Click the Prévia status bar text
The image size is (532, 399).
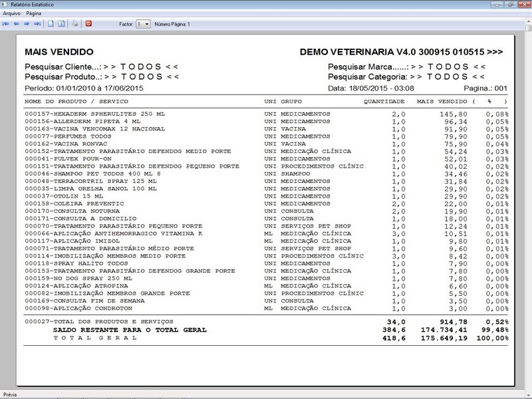point(10,394)
